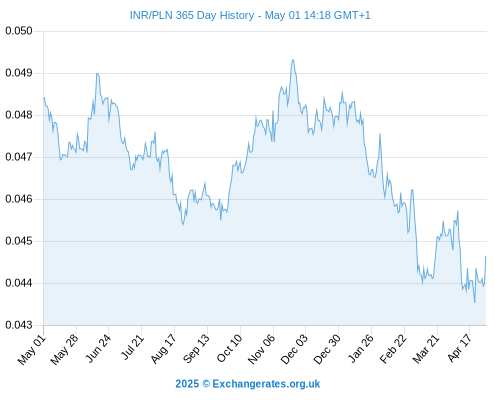
Task: Select the Oct 10 x-axis date label
Action: tap(230, 348)
